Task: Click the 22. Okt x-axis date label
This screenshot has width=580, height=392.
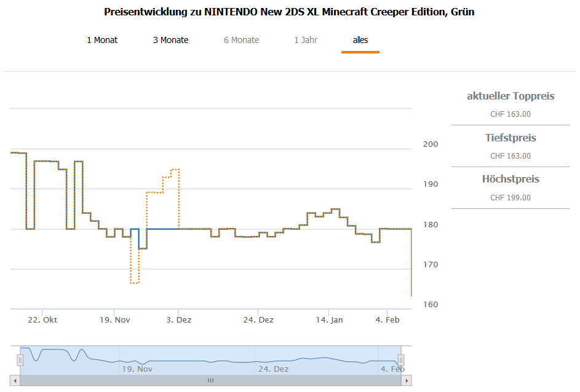Action: 43,320
